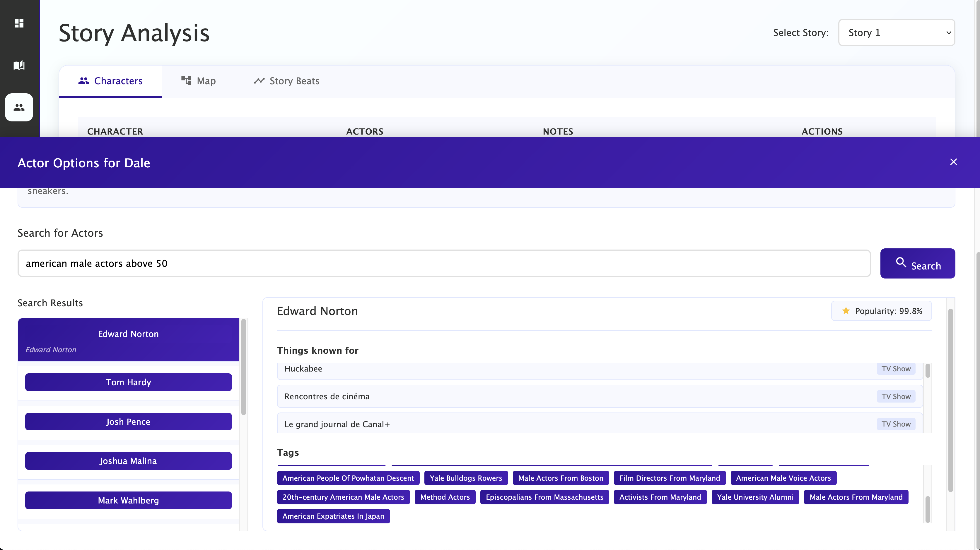
Task: Close the Actor Options panel
Action: click(x=953, y=162)
